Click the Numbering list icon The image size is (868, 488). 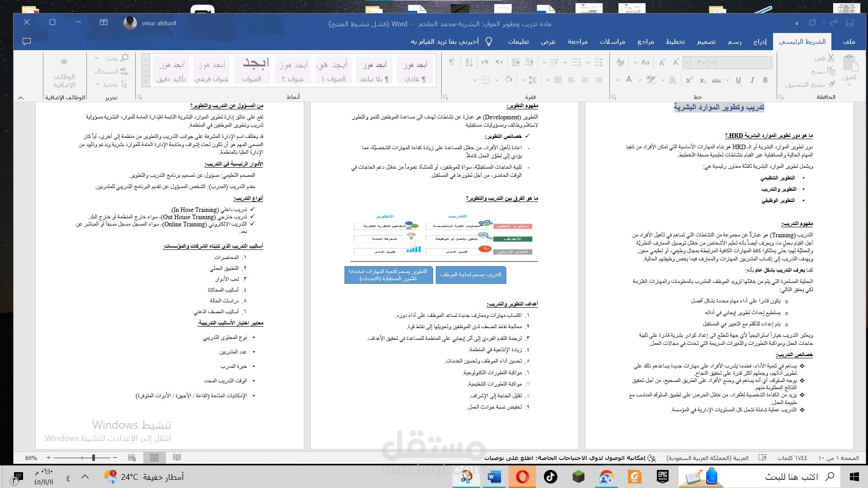[x=576, y=62]
